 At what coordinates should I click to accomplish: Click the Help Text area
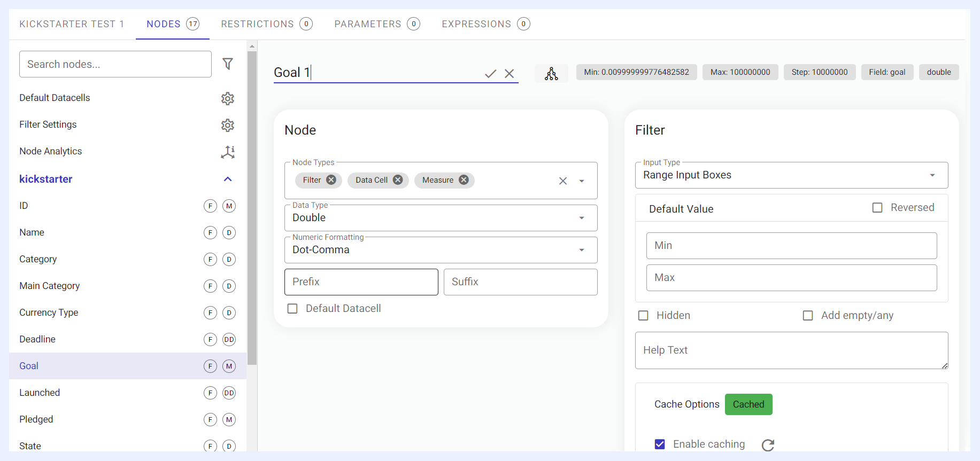click(791, 350)
